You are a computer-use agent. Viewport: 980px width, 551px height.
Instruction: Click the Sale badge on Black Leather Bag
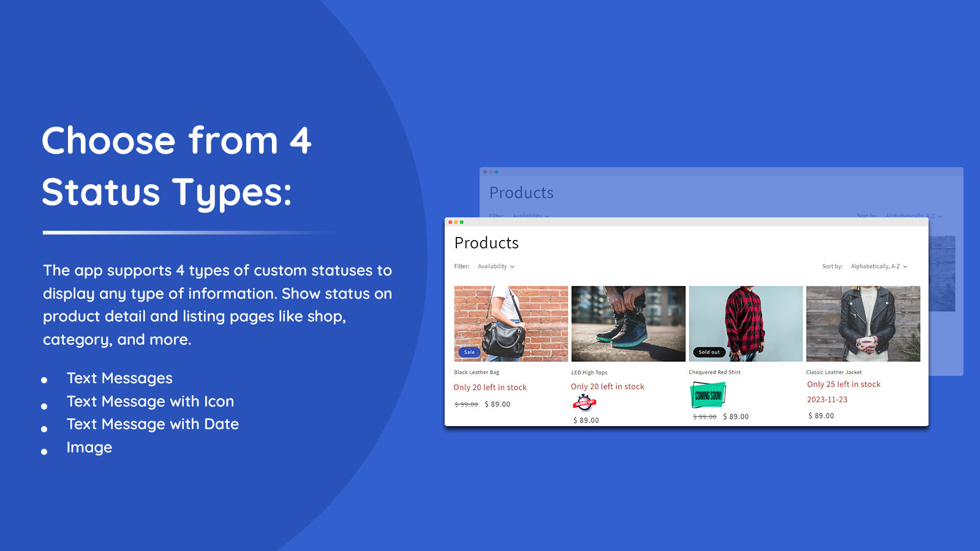pyautogui.click(x=469, y=352)
